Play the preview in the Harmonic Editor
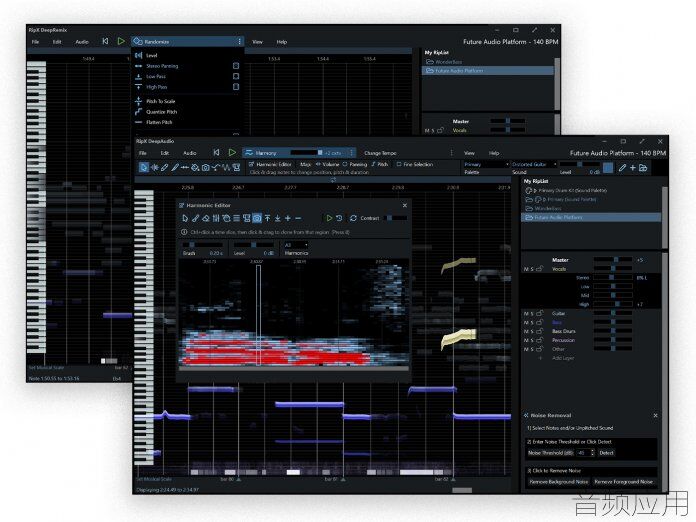This screenshot has width=696, height=522. click(329, 218)
